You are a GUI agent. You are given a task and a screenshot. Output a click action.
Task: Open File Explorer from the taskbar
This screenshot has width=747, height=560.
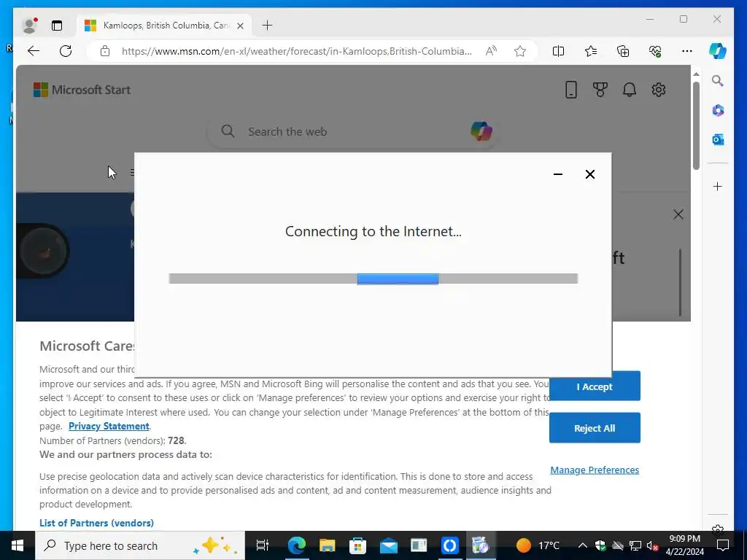click(328, 545)
